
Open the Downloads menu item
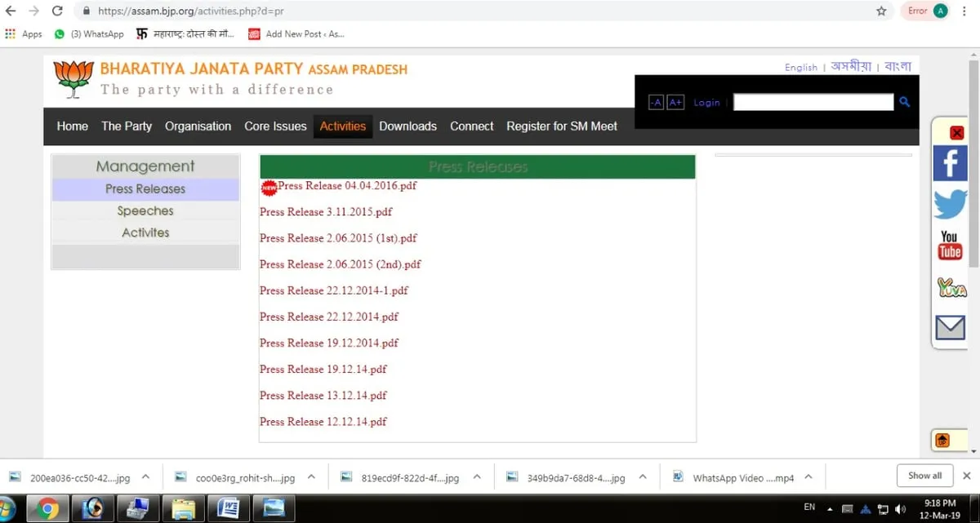(x=408, y=126)
